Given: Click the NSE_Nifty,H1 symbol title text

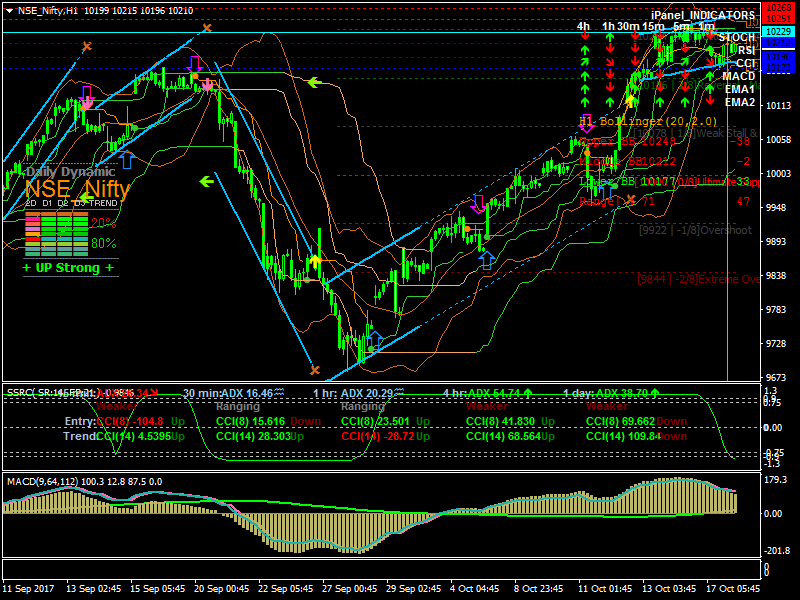Looking at the screenshot, I should click(x=48, y=10).
